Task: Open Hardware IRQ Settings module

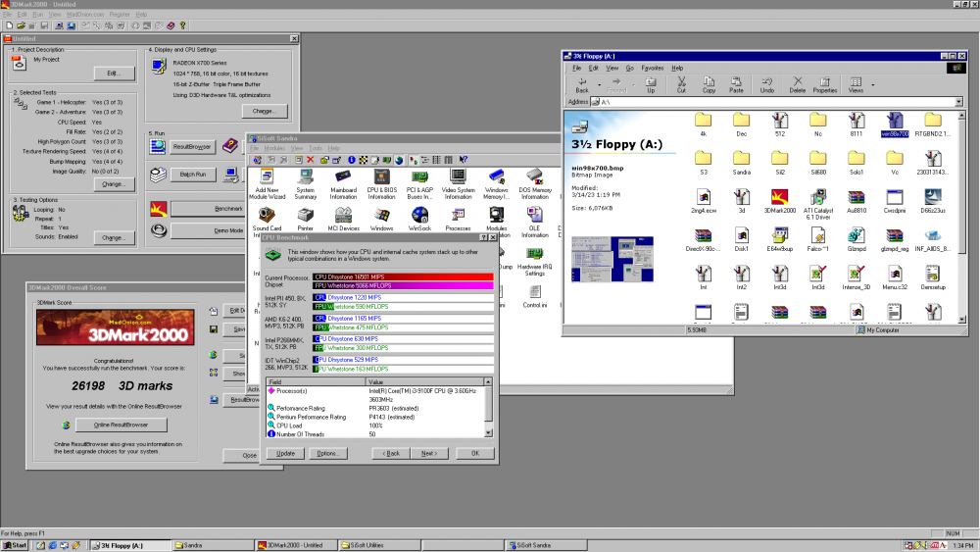Action: click(535, 262)
